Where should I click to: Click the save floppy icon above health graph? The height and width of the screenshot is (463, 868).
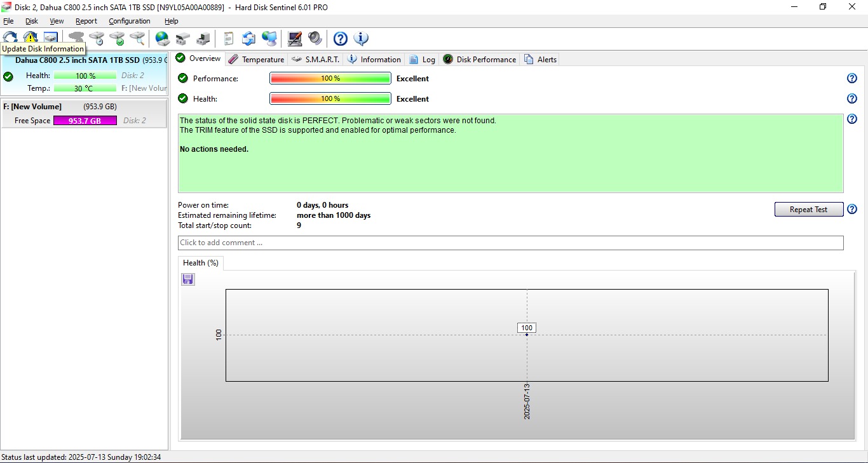pos(188,279)
